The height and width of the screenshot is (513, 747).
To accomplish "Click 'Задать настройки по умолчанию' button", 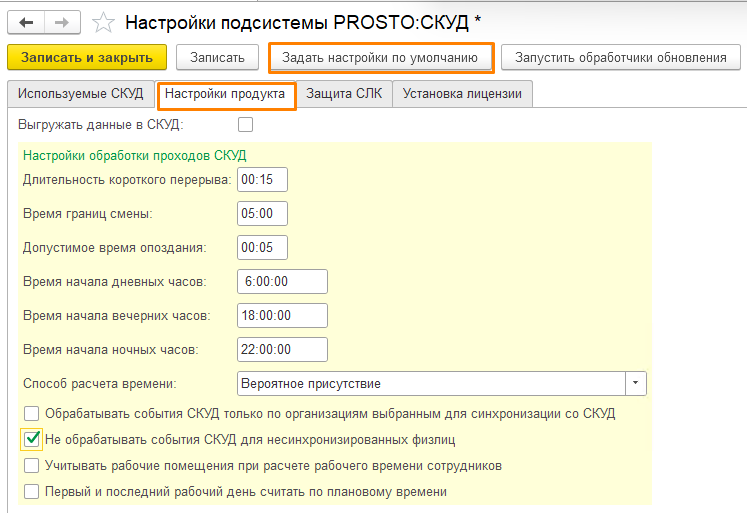I will [x=381, y=58].
